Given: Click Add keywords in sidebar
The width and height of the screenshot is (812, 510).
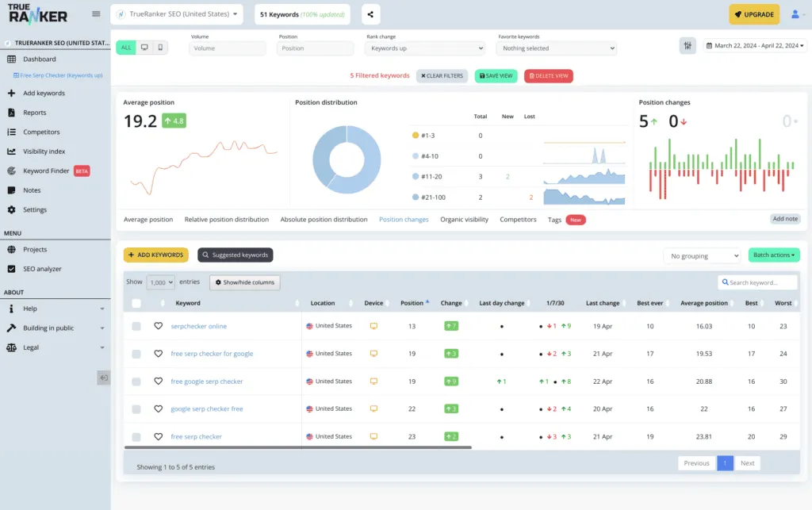Looking at the screenshot, I should [44, 94].
